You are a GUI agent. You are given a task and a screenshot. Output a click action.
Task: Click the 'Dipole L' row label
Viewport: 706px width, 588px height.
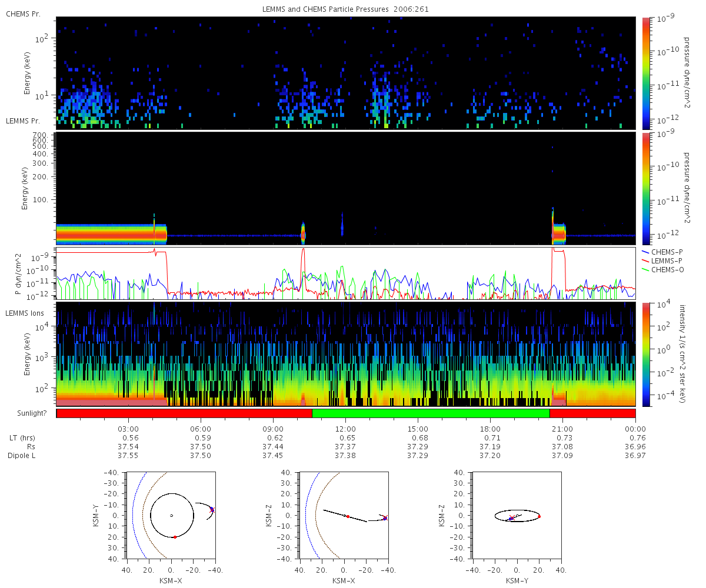pyautogui.click(x=22, y=456)
